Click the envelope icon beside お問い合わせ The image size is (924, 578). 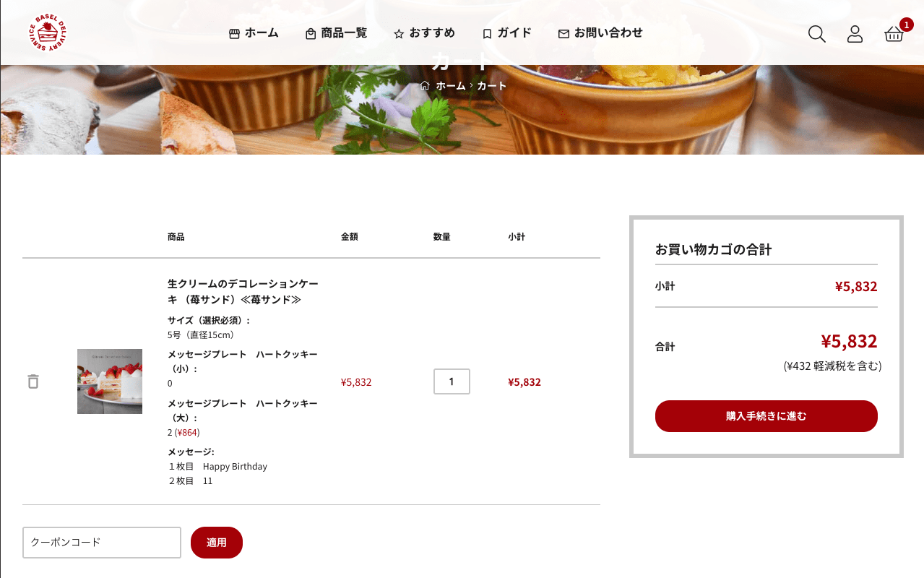click(x=564, y=34)
